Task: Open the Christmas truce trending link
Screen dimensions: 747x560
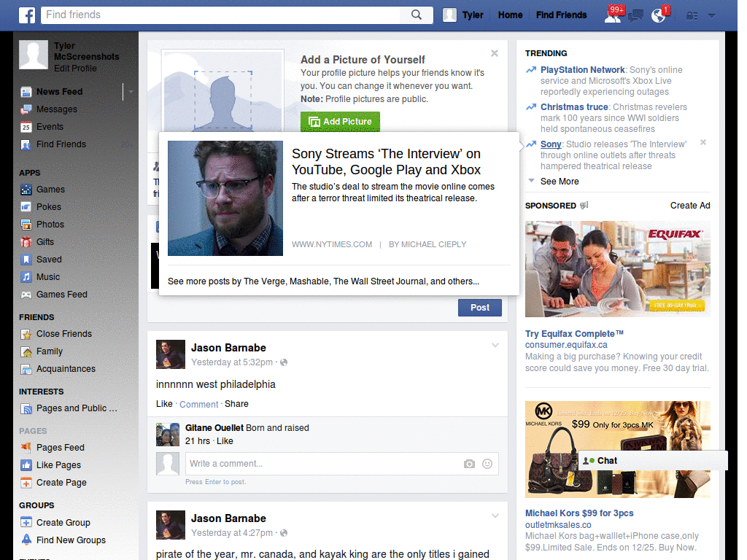Action: coord(574,107)
